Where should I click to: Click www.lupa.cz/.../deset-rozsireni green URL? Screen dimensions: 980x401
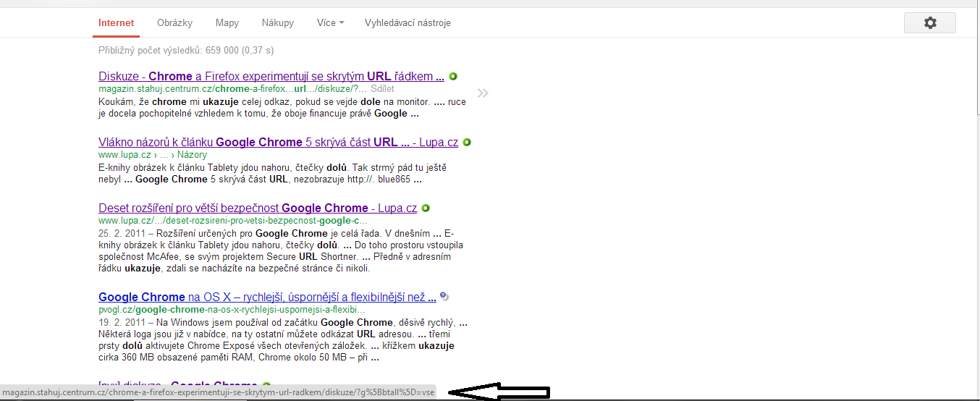point(233,220)
